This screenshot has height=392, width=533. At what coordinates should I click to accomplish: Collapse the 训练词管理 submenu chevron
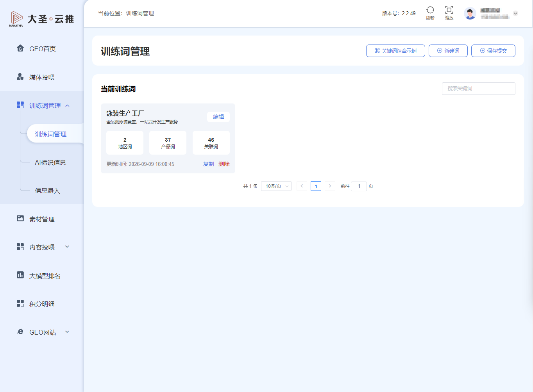tap(68, 105)
